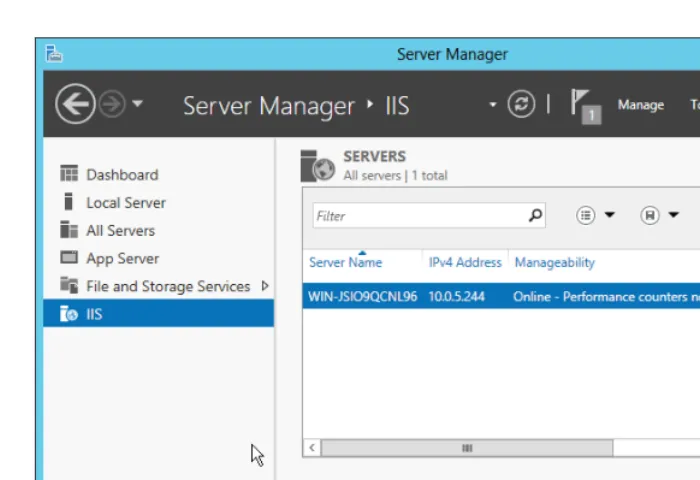Expand File and Storage Services arrow

[265, 286]
